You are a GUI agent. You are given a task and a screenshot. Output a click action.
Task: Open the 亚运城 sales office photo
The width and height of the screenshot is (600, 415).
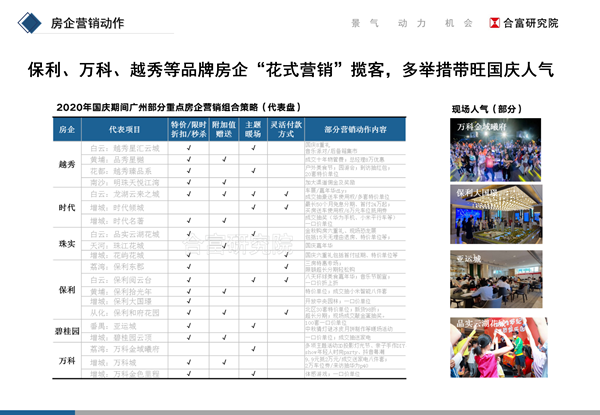pos(496,279)
